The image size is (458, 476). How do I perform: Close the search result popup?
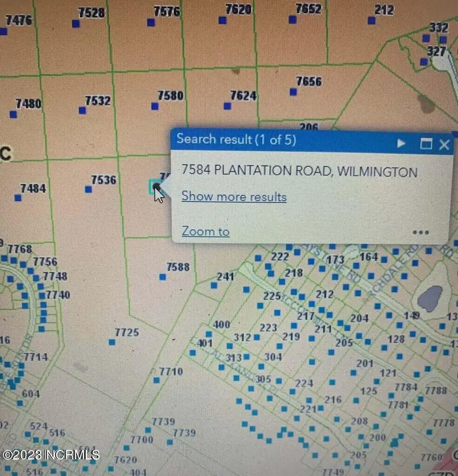coord(444,144)
